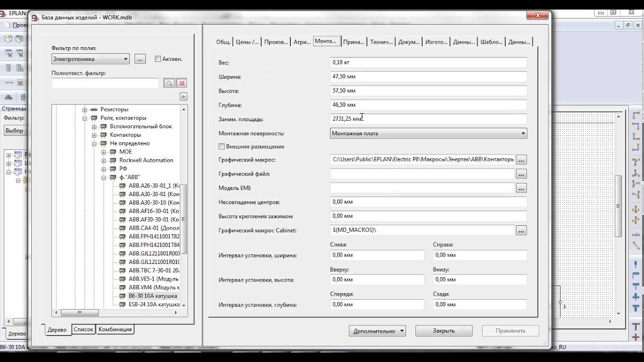The image size is (644, 362).
Task: Collapse the Реле, контакторы tree node
Action: tap(85, 118)
